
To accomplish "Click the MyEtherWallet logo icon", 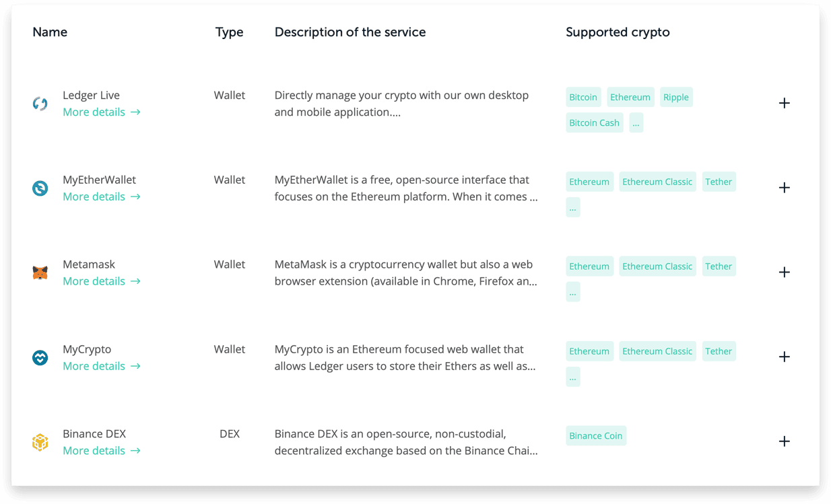I will (x=40, y=188).
